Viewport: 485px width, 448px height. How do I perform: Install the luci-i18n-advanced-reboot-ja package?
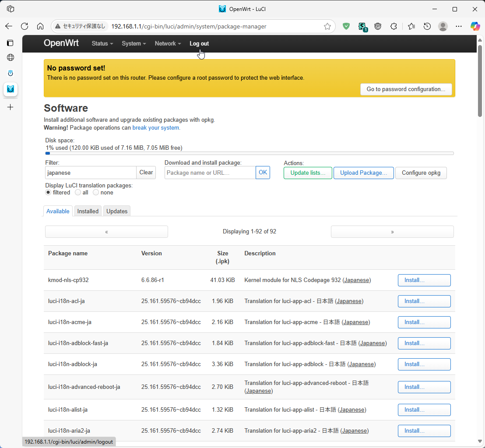(x=424, y=387)
